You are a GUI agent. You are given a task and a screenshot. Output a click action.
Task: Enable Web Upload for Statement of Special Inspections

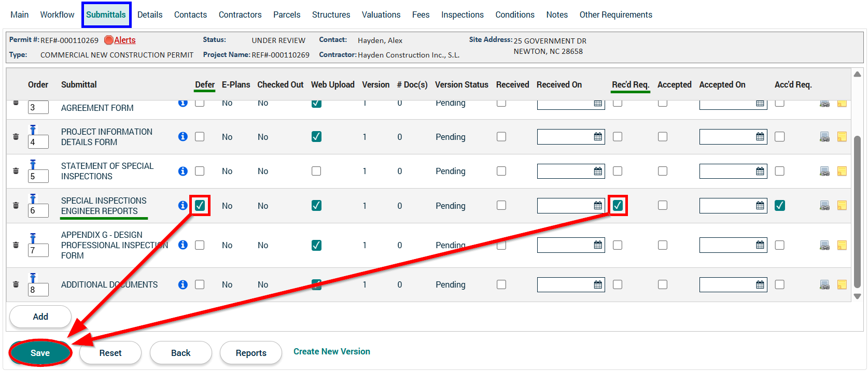pyautogui.click(x=316, y=171)
